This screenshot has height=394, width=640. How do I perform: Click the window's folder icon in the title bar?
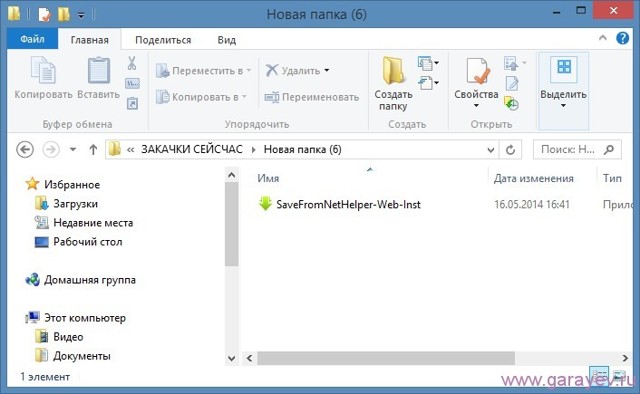(x=13, y=14)
